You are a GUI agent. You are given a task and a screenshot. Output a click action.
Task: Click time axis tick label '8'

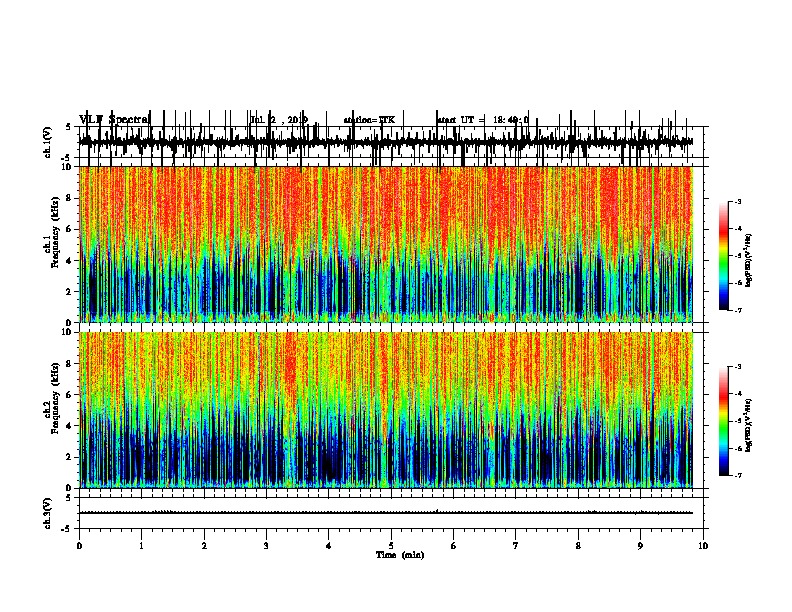tap(578, 546)
